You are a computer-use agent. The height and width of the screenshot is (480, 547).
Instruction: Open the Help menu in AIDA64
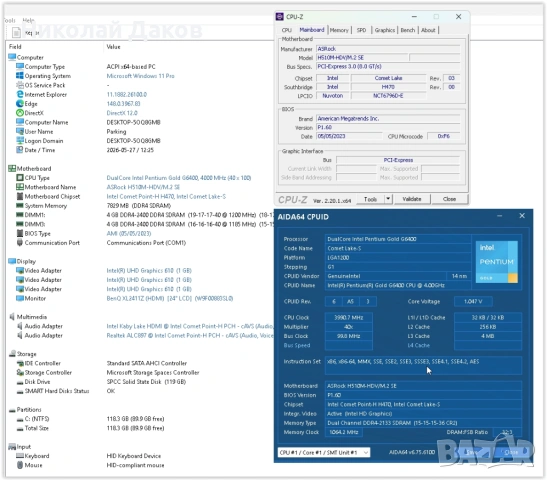point(28,20)
